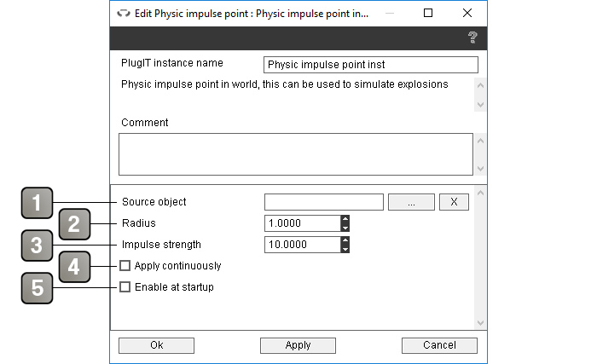Clear Source object with X button
This screenshot has width=597, height=364.
pyautogui.click(x=454, y=202)
